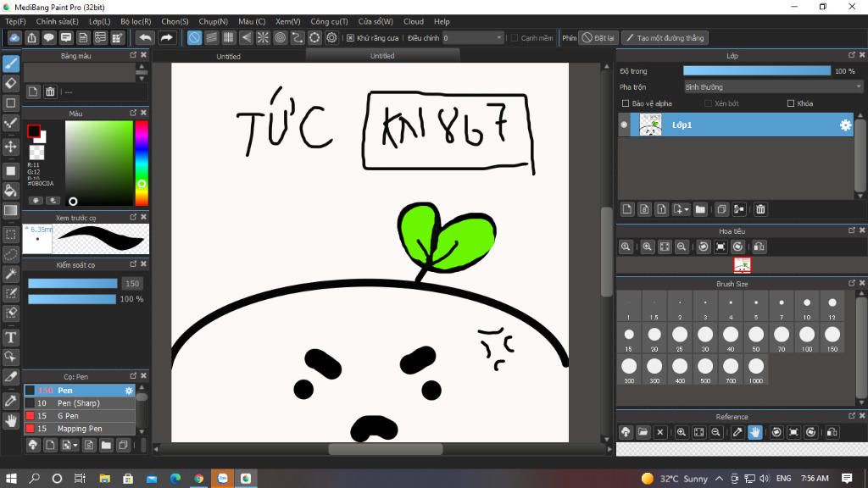Toggle Xén bớt clipping checkbox
The height and width of the screenshot is (488, 868).
(708, 103)
